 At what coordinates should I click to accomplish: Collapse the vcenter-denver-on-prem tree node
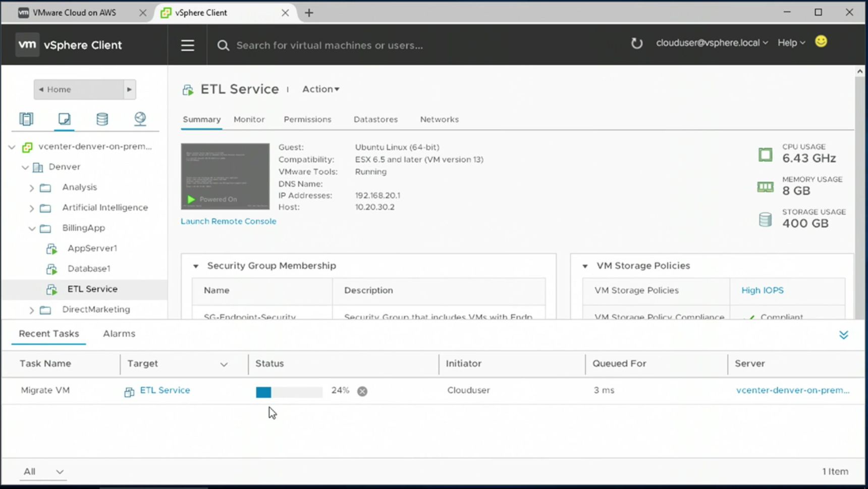point(12,147)
